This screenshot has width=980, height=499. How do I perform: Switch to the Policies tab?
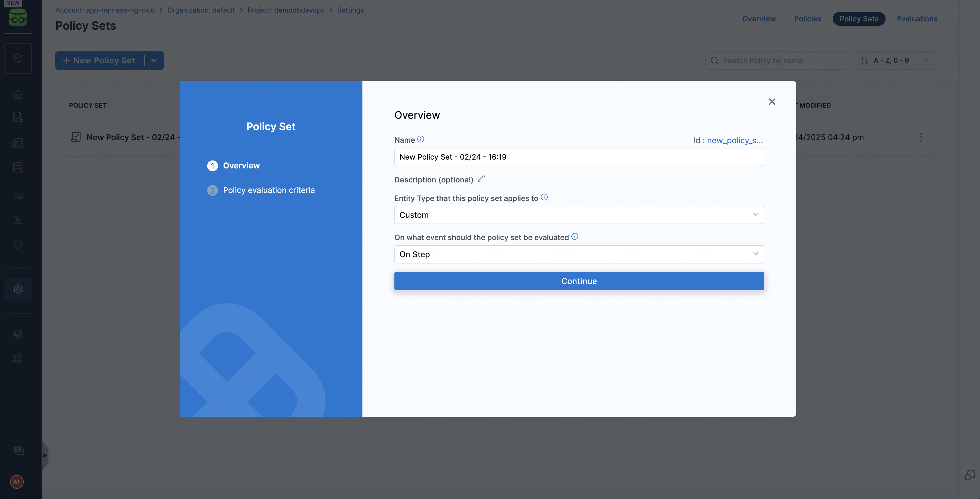coord(807,19)
